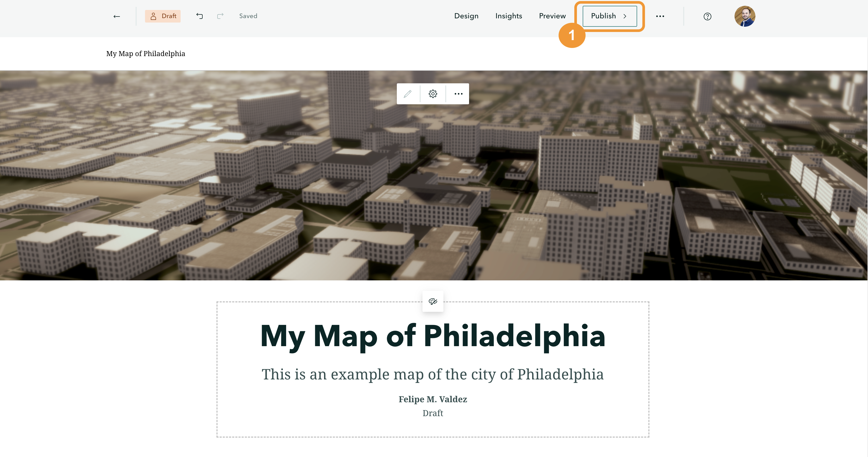Viewport: 868px width, 457px height.
Task: Edit the subtitle about Philadelphia example map
Action: coord(433,374)
